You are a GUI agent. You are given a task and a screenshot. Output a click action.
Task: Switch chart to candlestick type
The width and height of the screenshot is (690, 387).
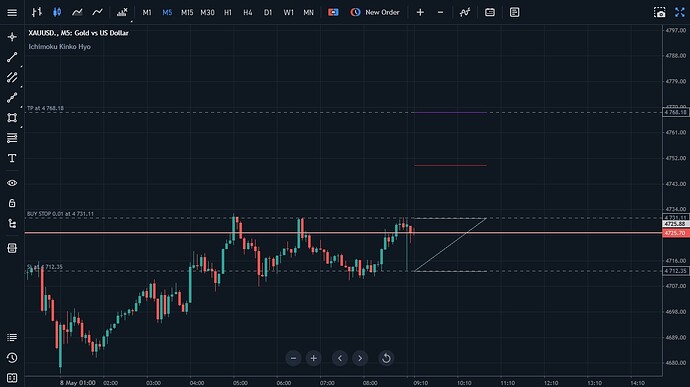[57, 12]
